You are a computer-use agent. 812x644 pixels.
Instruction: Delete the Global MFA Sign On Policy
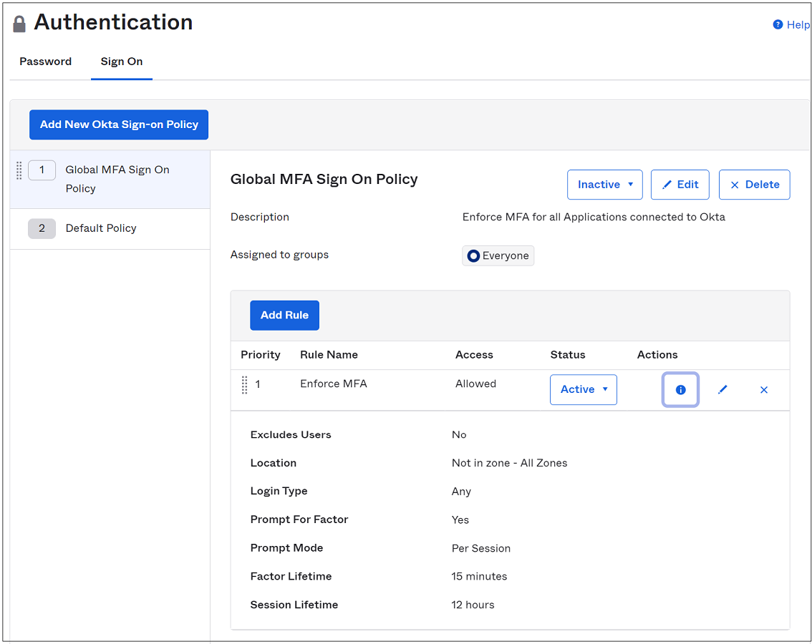pos(754,185)
